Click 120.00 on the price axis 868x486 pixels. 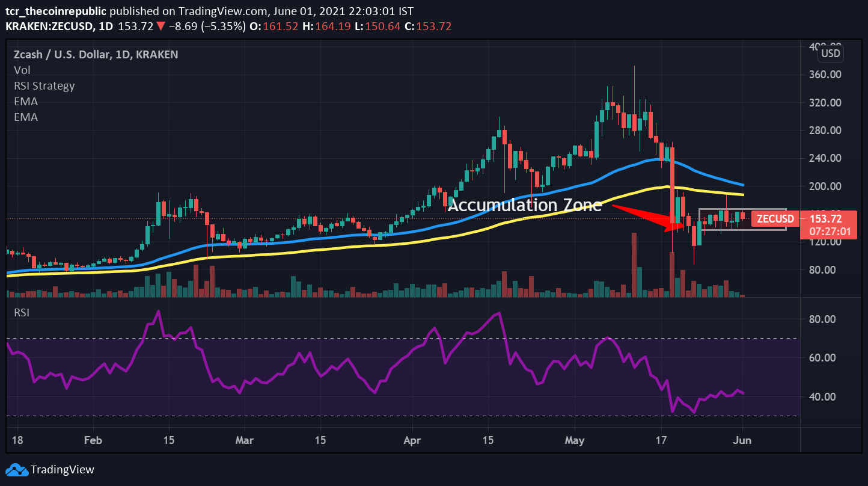pyautogui.click(x=825, y=242)
